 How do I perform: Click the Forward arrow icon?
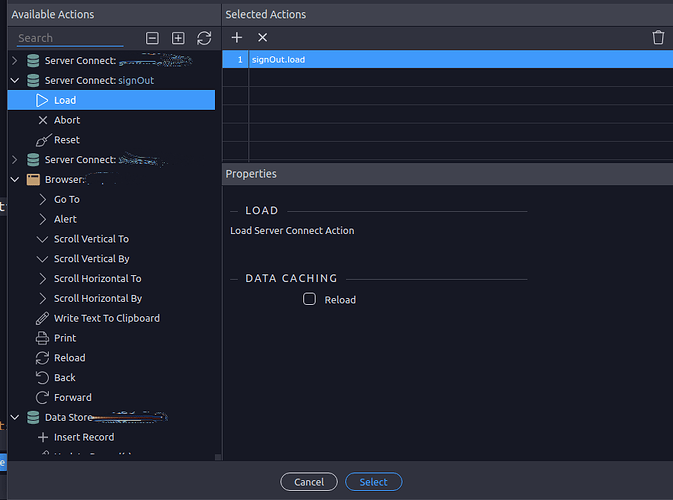click(42, 397)
